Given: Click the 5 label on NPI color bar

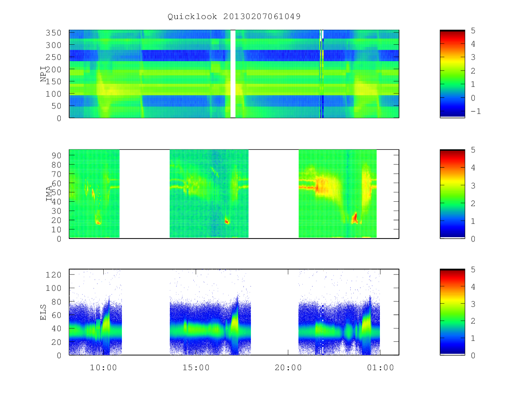Looking at the screenshot, I should [473, 31].
